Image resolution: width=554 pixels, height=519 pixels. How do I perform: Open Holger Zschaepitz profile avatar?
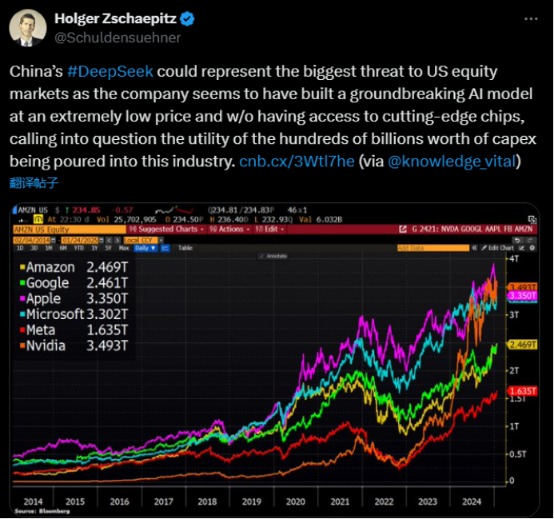pyautogui.click(x=28, y=28)
